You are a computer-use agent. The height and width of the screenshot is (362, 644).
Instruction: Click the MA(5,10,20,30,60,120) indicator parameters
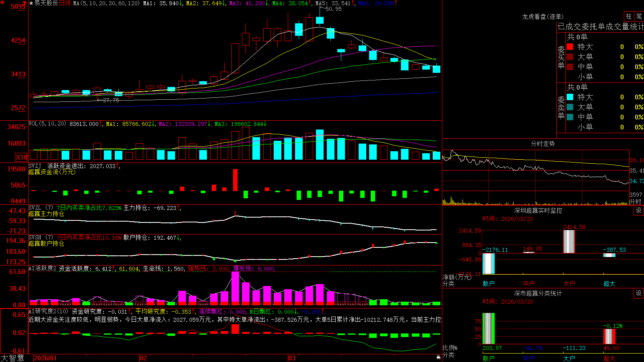point(106,3)
